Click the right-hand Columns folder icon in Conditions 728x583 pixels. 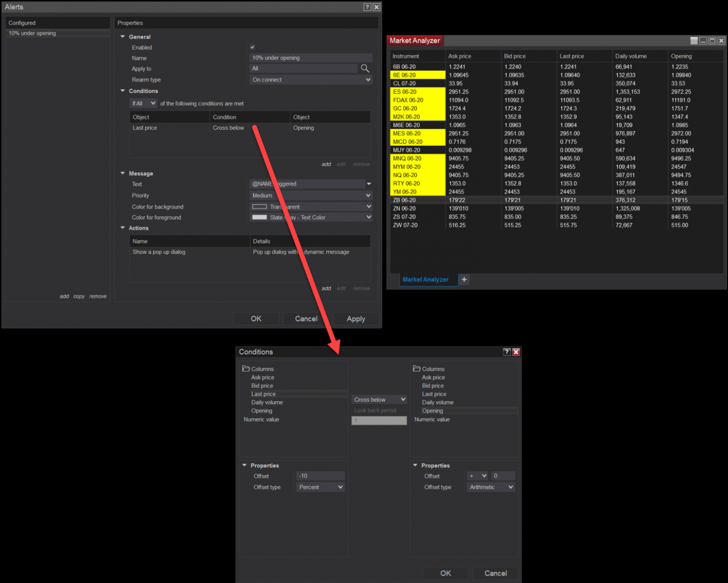tap(417, 369)
